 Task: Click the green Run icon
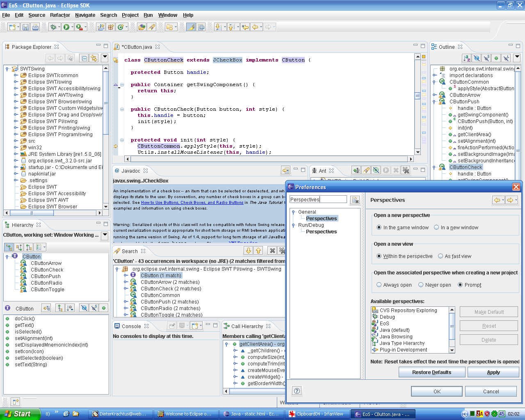tap(66, 27)
